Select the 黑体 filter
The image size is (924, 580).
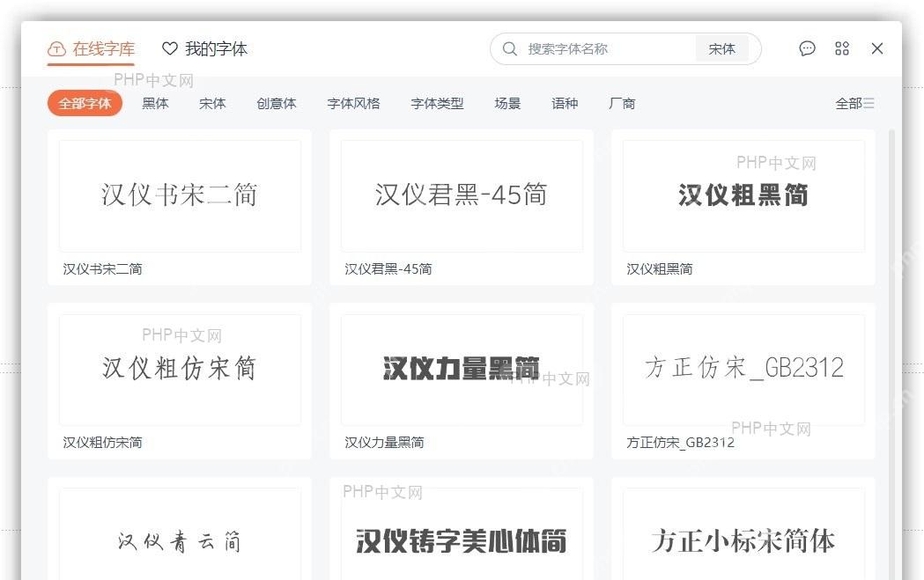[156, 104]
